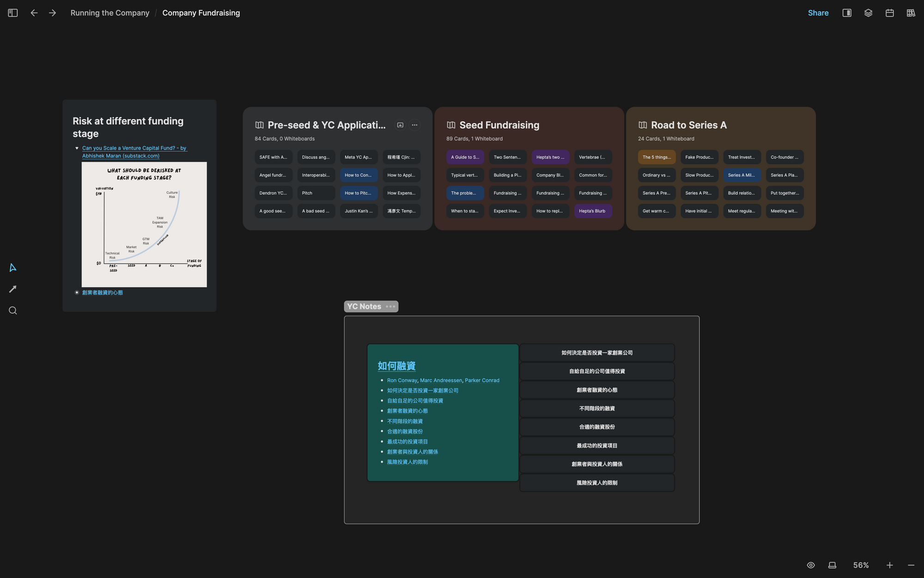This screenshot has height=578, width=924.
Task: Click the Share button
Action: [x=818, y=13]
